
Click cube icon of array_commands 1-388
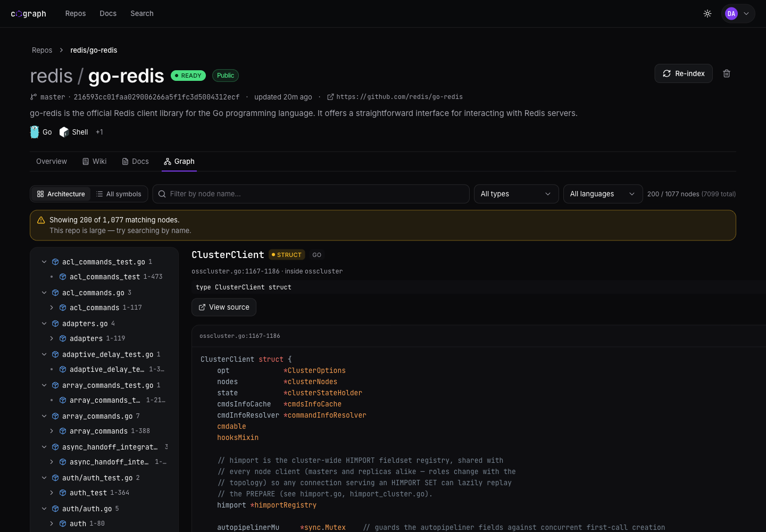(63, 431)
